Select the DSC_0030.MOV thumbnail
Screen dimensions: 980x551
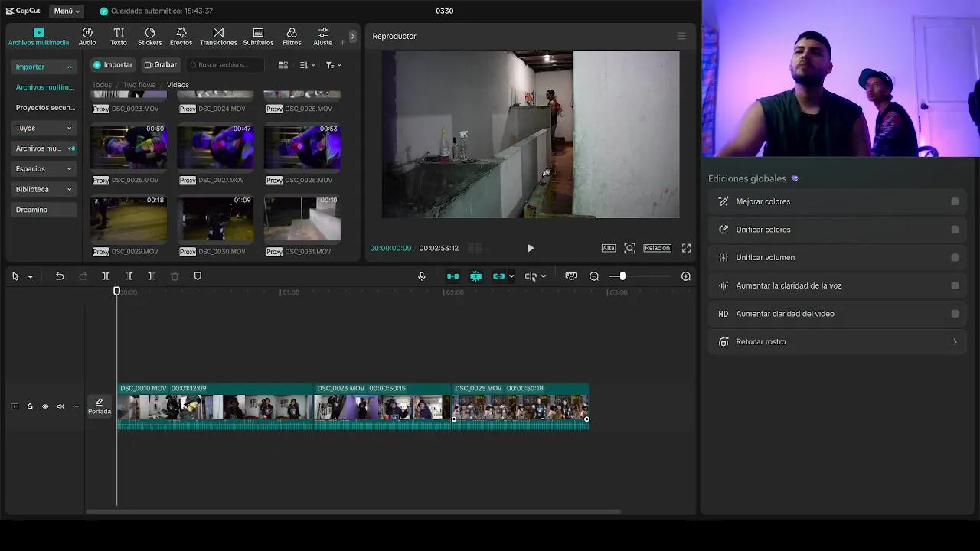216,219
